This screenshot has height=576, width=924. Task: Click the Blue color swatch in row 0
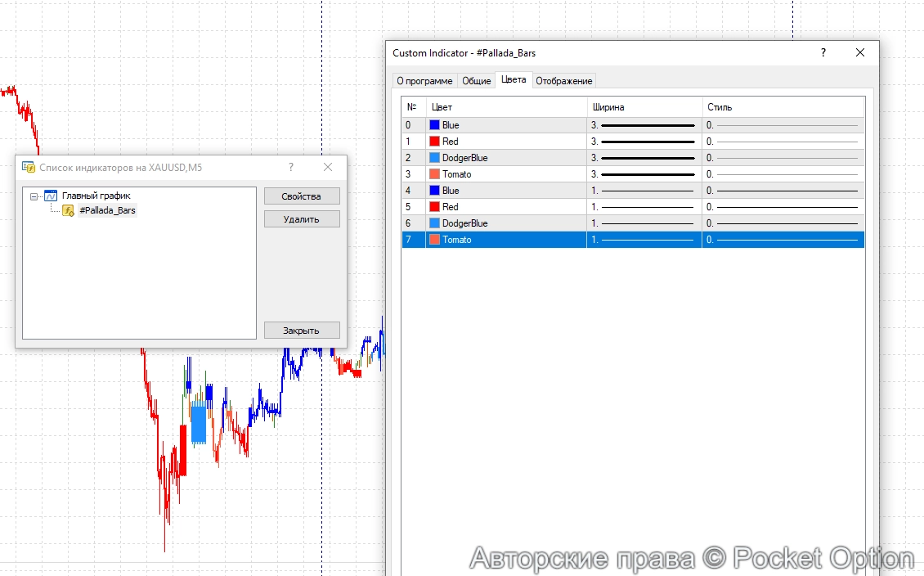(435, 125)
